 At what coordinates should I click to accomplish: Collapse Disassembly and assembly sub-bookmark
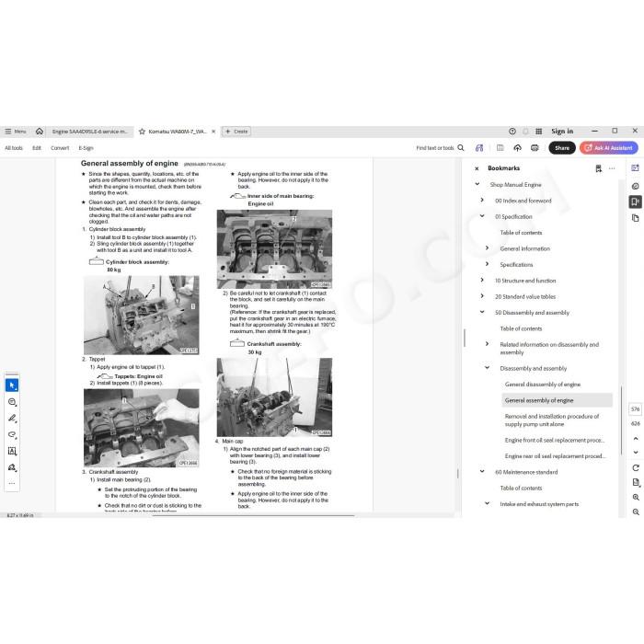coord(487,368)
